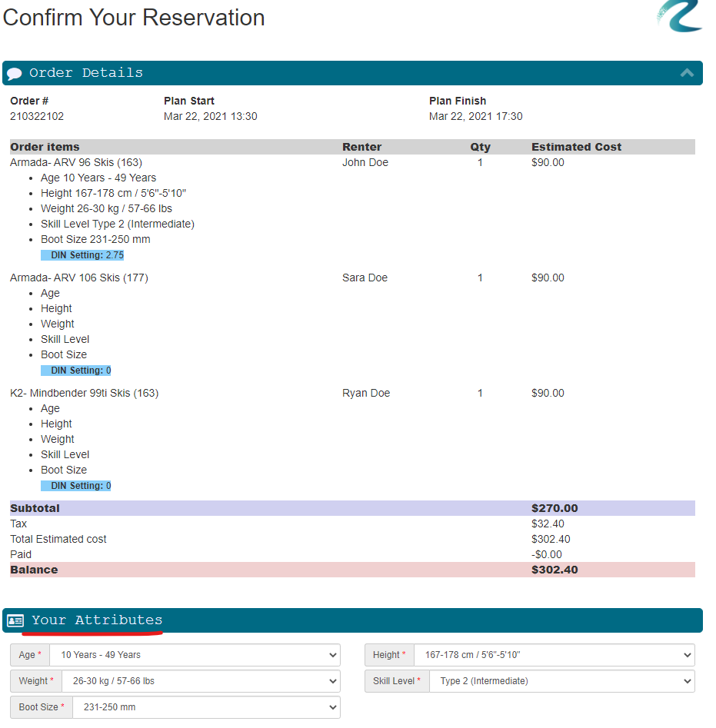
Task: Click Weight 26-30 kg / 57-66 lbs bullet
Action: tap(106, 208)
